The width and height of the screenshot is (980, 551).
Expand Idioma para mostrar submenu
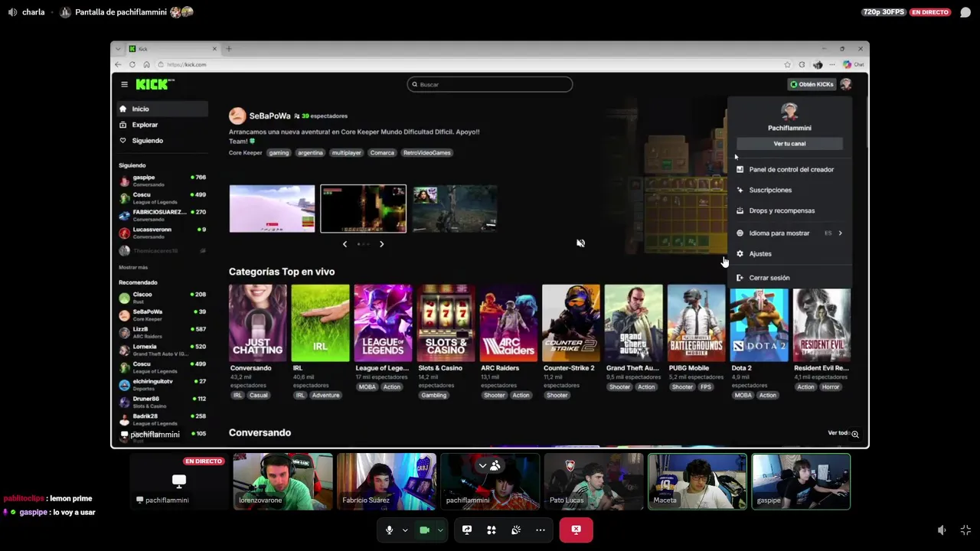coord(790,233)
